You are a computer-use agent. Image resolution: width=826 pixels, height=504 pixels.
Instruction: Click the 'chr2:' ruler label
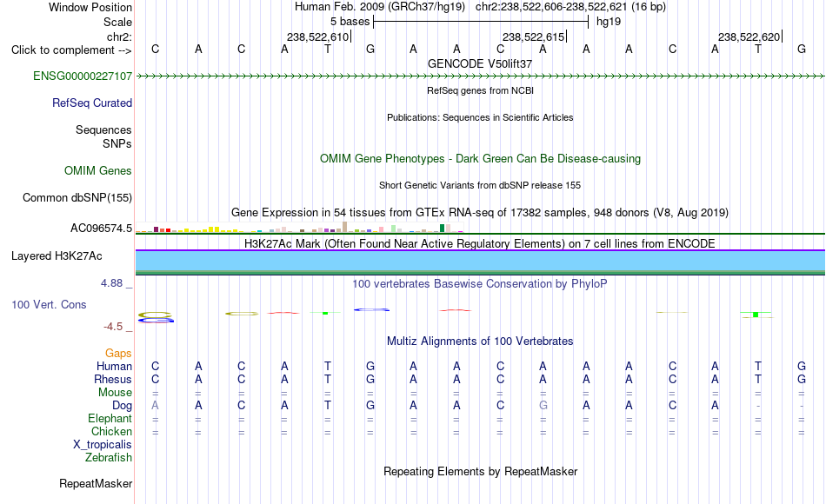coord(119,36)
